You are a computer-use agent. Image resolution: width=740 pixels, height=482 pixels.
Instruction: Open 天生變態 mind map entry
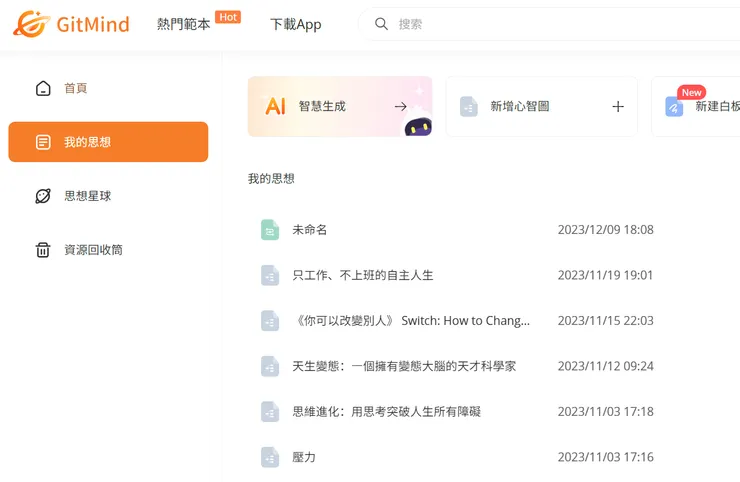tap(404, 366)
